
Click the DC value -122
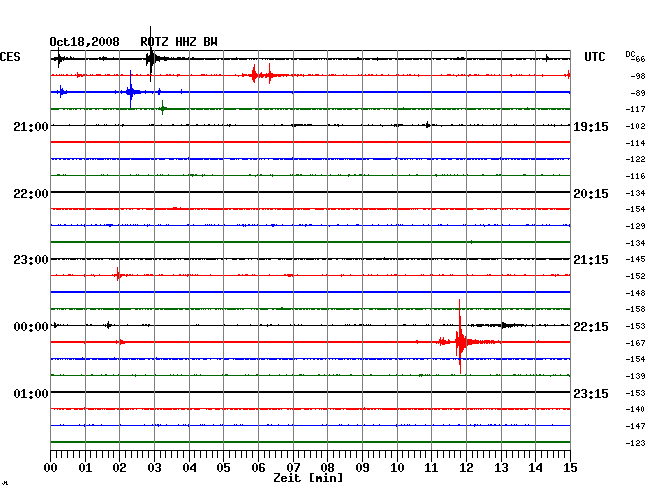(635, 159)
